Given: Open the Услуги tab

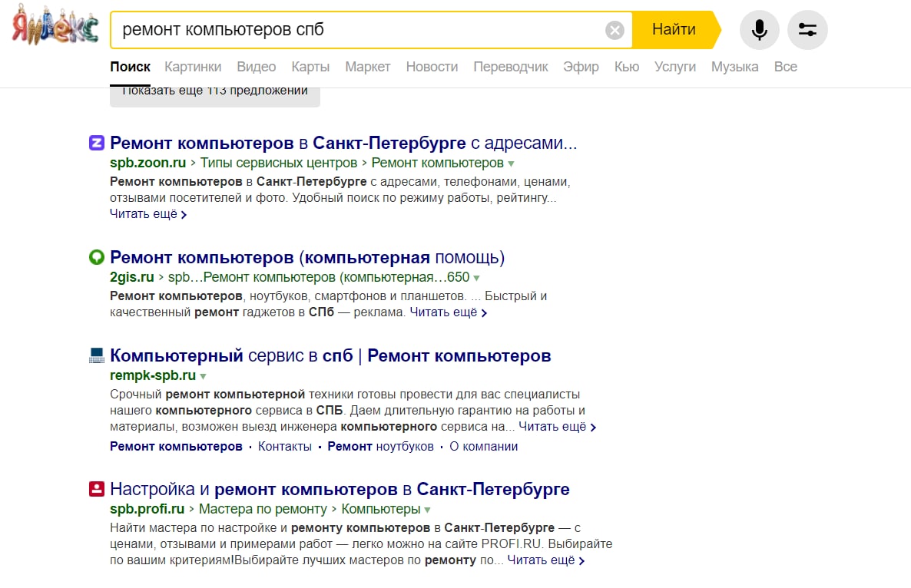Looking at the screenshot, I should click(x=675, y=67).
